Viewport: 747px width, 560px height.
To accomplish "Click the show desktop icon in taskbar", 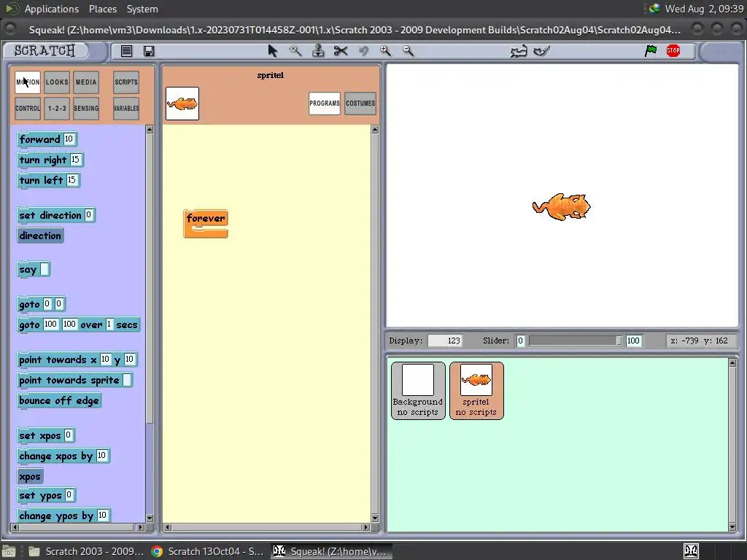I will coord(9,551).
